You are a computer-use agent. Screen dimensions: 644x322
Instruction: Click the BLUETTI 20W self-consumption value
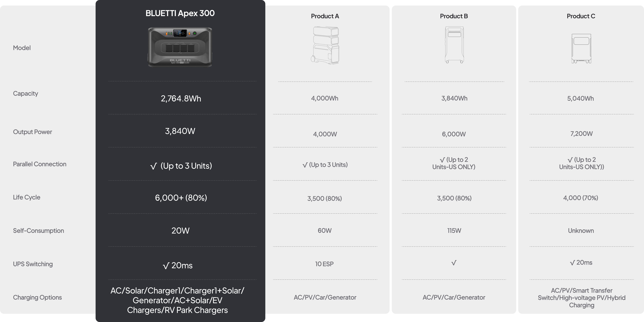180,231
